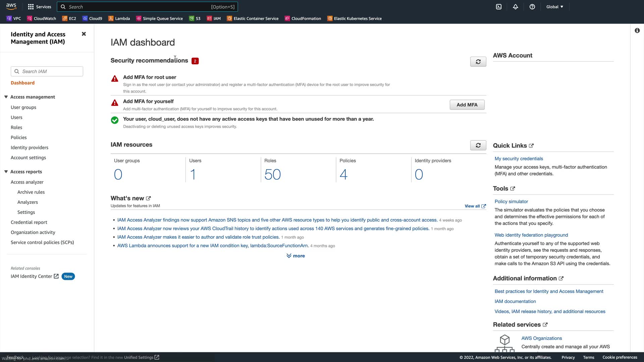Refresh the IAM resources section
644x362 pixels.
pyautogui.click(x=478, y=145)
